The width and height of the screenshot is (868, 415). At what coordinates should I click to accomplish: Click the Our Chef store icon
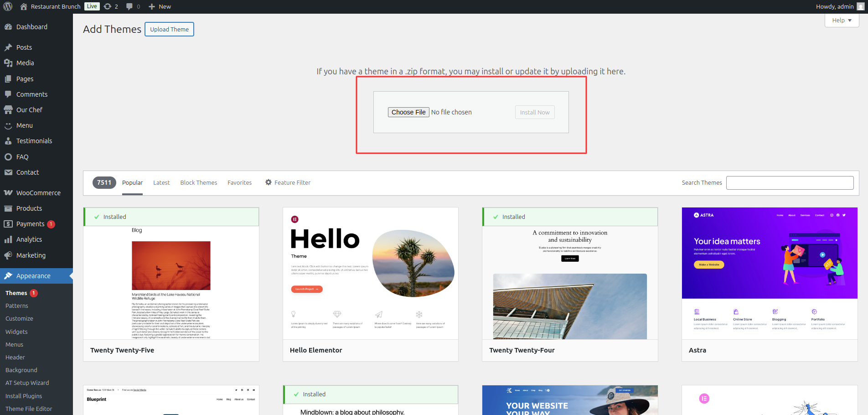tap(8, 110)
